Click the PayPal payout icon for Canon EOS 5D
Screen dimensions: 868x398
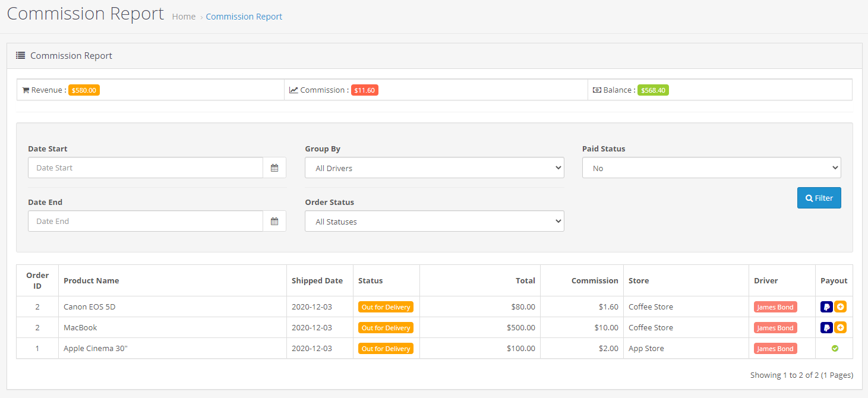click(x=826, y=307)
